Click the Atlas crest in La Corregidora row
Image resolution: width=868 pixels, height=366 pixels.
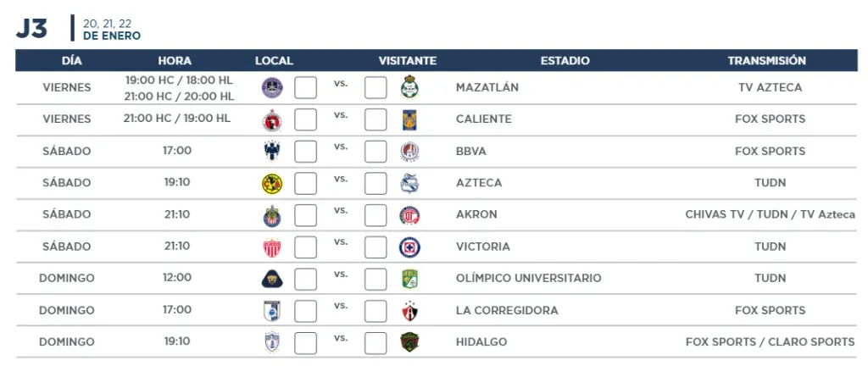(x=409, y=311)
